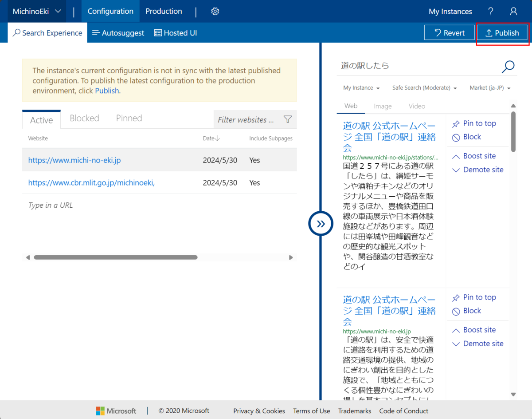Select the Blocked websites tab
The width and height of the screenshot is (532, 419).
click(84, 119)
